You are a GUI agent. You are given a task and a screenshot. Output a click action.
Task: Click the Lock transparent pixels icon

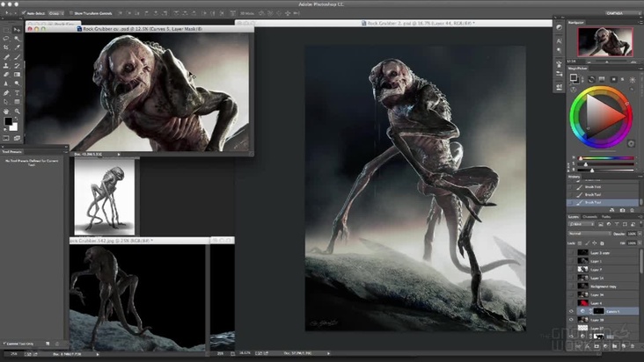point(580,243)
